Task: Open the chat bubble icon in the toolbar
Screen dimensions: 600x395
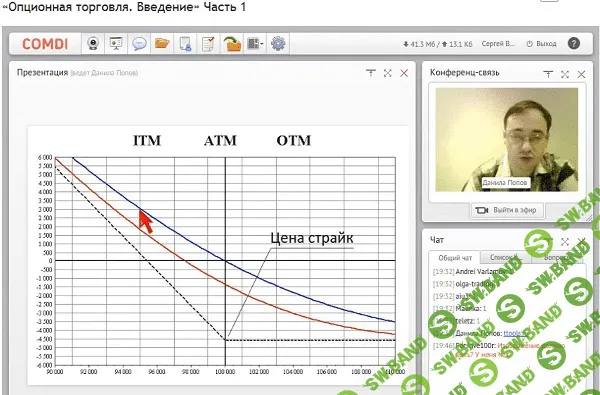Action: click(x=139, y=43)
